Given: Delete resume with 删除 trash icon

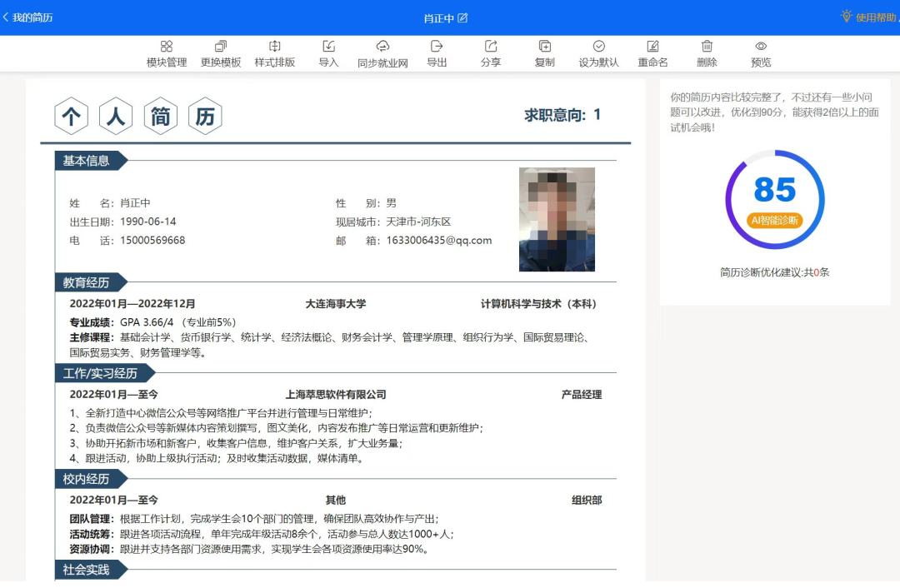Looking at the screenshot, I should tap(707, 47).
